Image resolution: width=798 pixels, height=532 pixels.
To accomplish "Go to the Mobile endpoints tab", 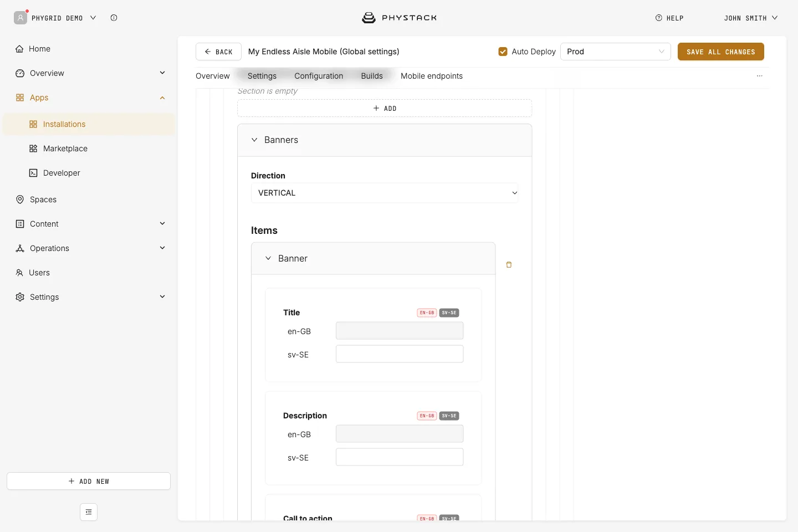I will click(x=432, y=76).
